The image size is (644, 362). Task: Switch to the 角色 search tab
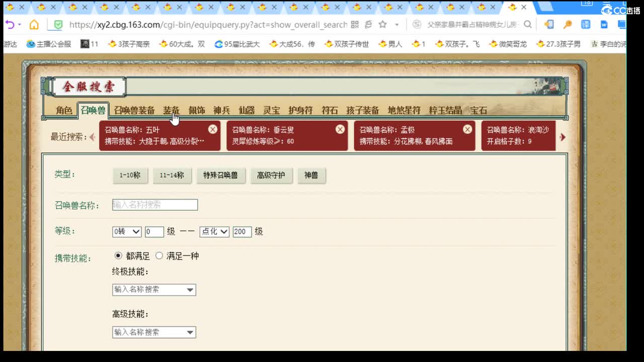point(64,110)
